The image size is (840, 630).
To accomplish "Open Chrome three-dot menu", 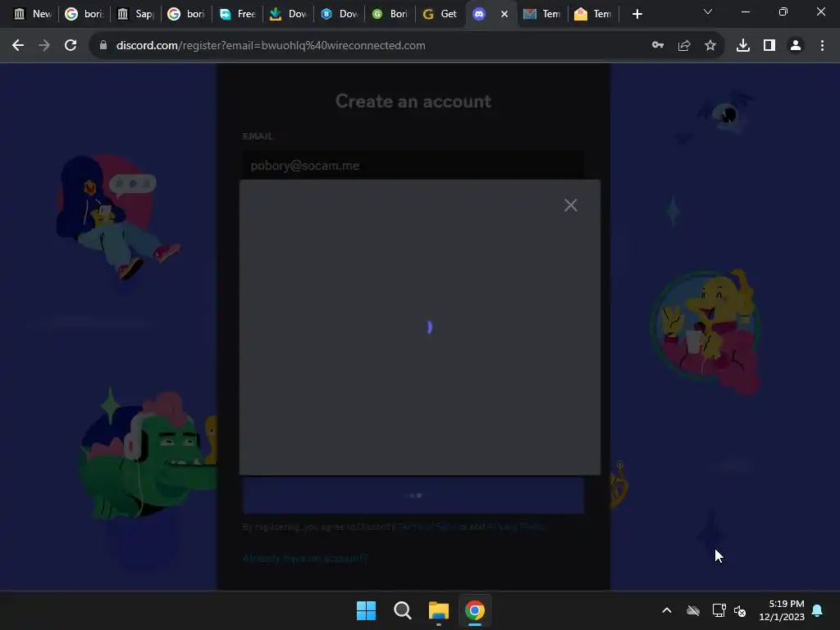I will click(822, 46).
